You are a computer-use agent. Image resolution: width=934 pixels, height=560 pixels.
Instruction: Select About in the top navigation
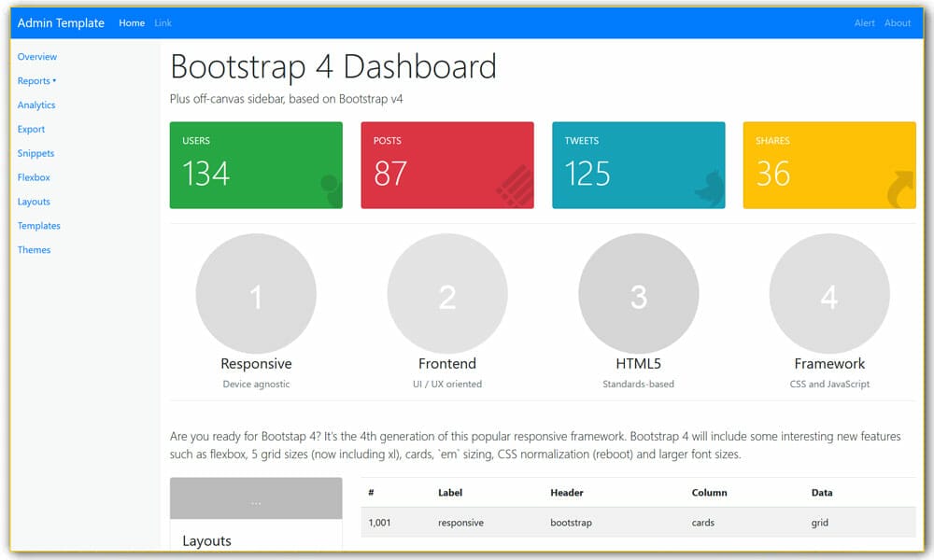click(x=898, y=22)
